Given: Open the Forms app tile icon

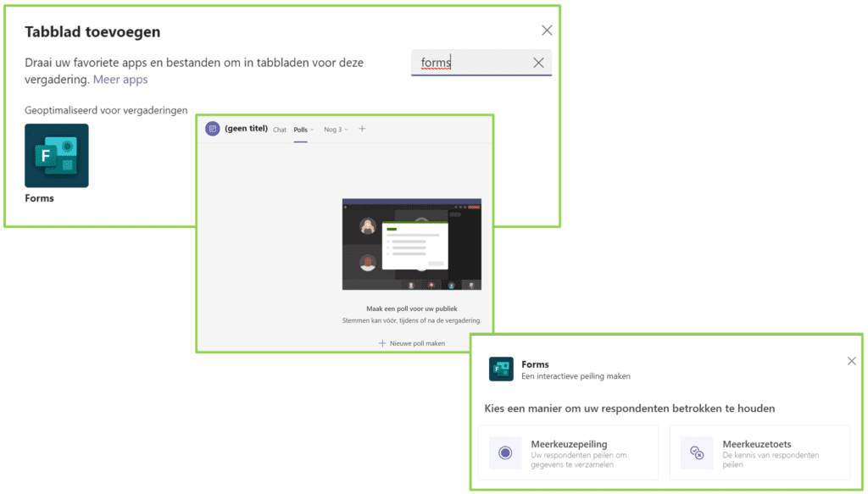Looking at the screenshot, I should [x=57, y=155].
